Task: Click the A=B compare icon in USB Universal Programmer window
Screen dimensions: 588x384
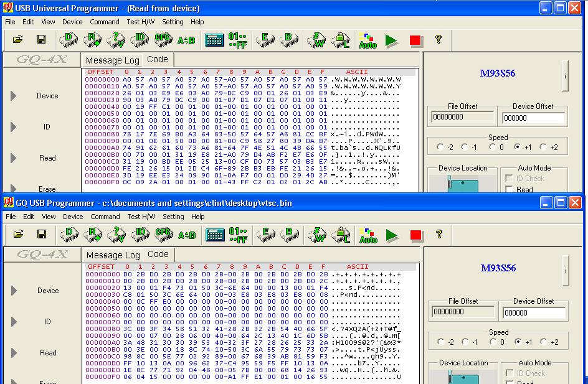Action: click(x=186, y=40)
